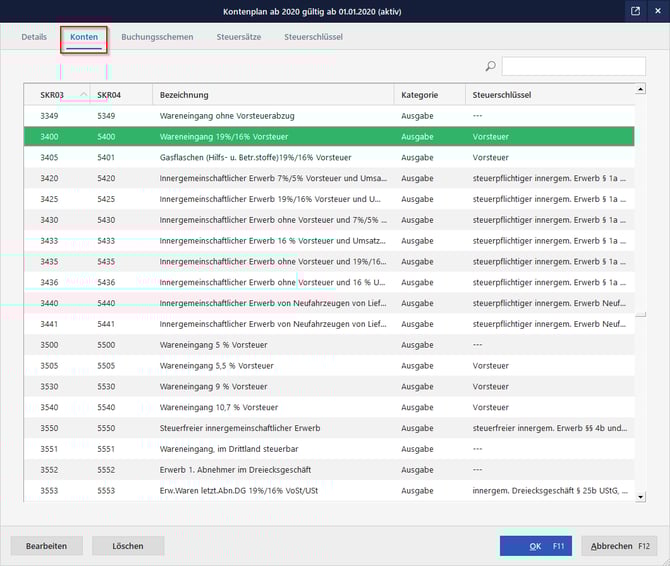This screenshot has width=670, height=566.
Task: Click innergem. Dreiecksgeschäft § 25b tax key
Action: point(550,490)
